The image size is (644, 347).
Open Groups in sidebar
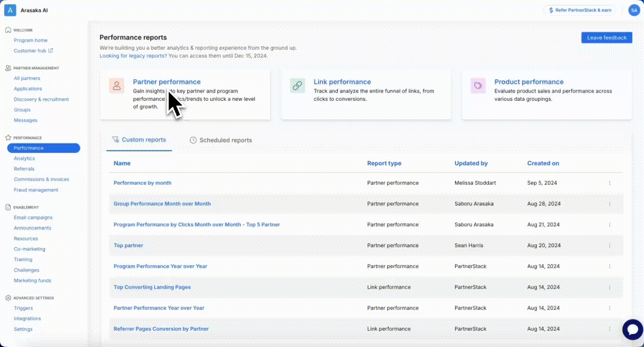[x=22, y=110]
